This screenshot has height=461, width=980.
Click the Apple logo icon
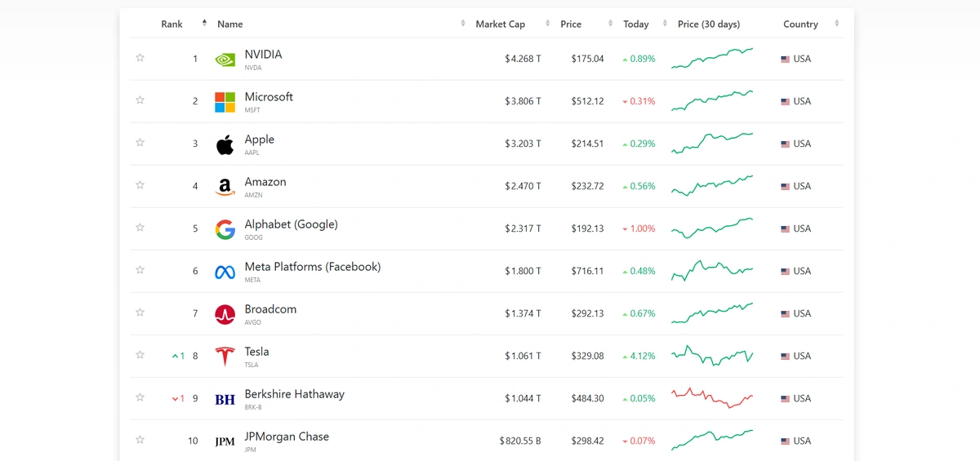[x=225, y=144]
